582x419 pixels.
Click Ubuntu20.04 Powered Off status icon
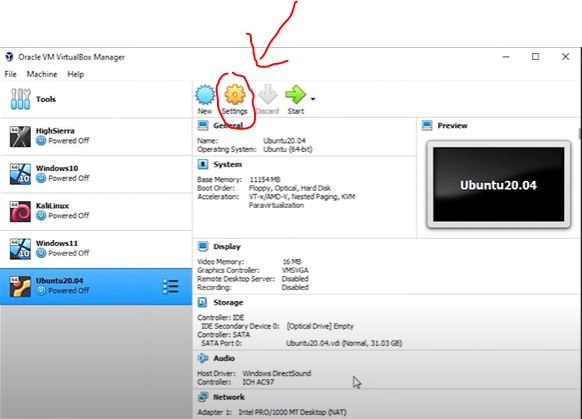tap(41, 291)
